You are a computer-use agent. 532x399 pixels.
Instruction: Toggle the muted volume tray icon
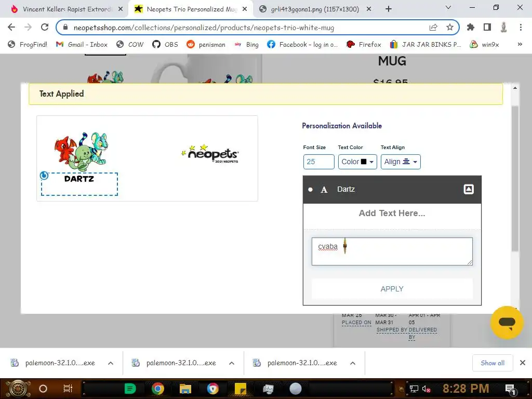426,389
